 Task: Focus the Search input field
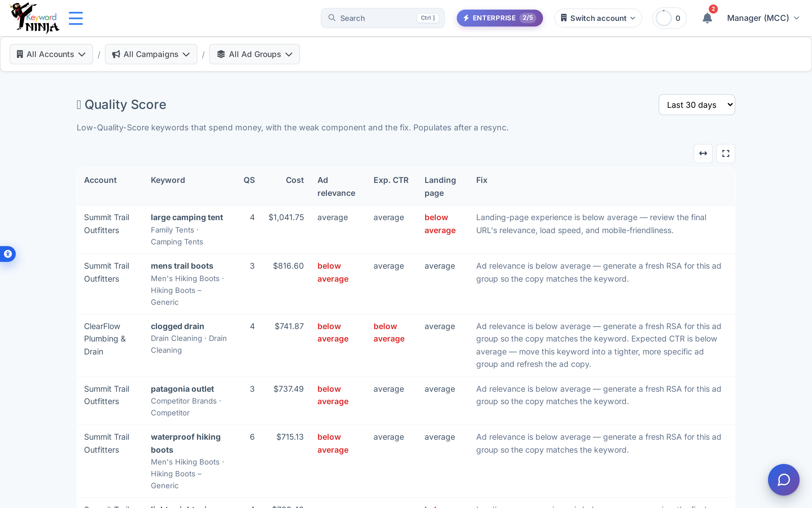[383, 18]
